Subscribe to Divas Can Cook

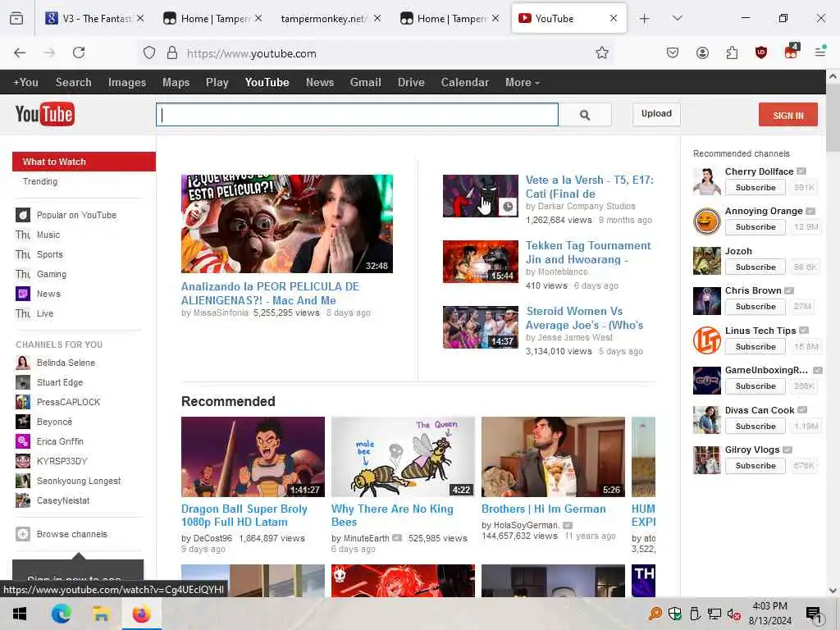pyautogui.click(x=756, y=427)
